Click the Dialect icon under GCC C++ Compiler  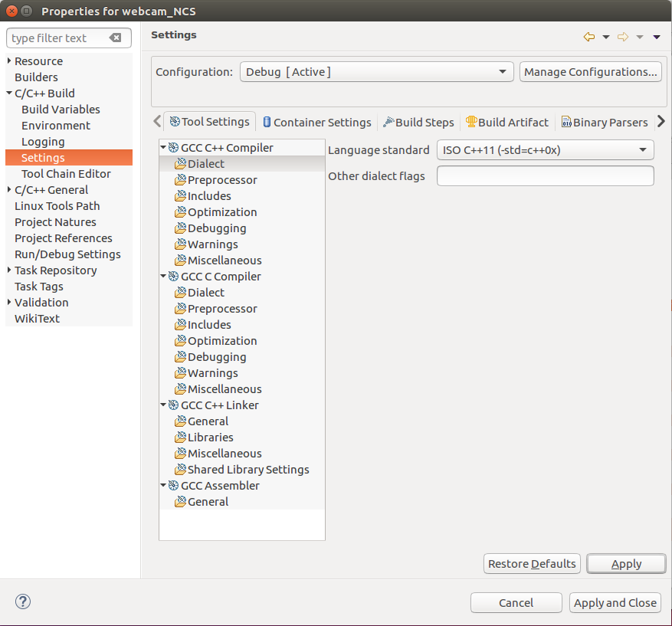point(180,164)
